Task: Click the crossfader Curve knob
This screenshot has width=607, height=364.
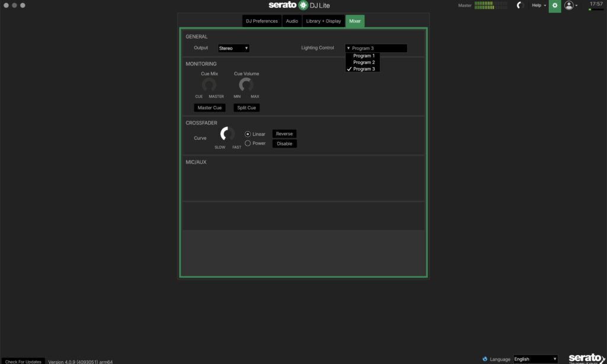Action: [x=227, y=134]
